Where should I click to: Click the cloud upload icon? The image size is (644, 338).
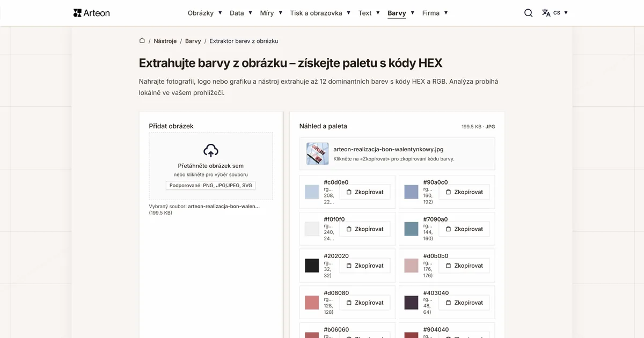(x=211, y=150)
